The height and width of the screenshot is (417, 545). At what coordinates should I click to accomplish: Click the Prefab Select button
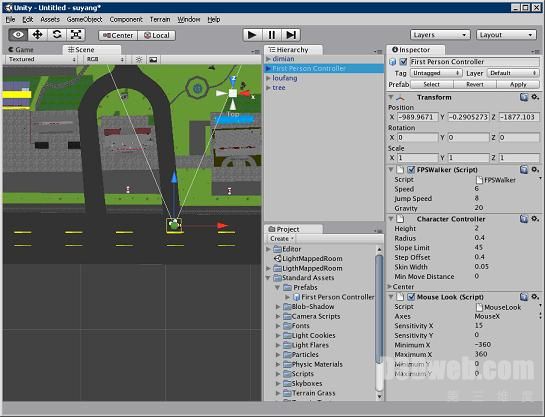tap(431, 84)
